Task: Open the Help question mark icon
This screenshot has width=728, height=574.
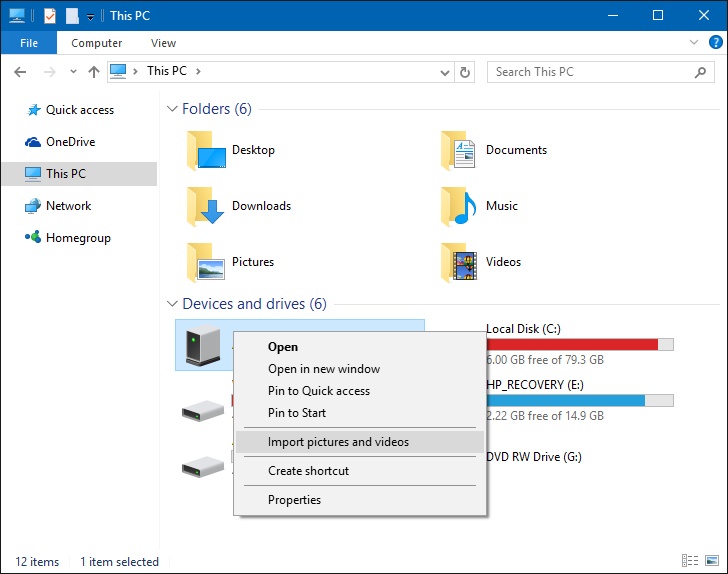Action: 715,42
